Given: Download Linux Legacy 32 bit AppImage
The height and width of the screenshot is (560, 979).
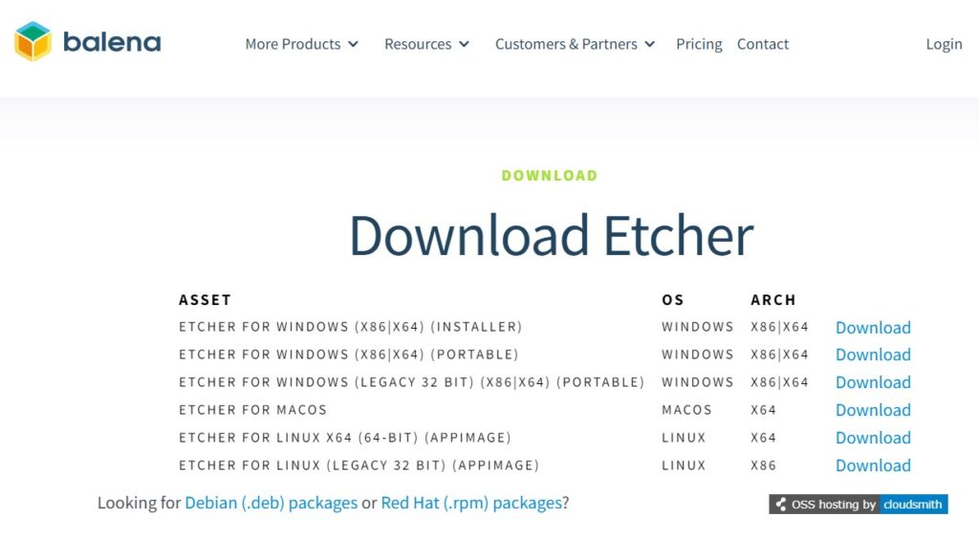Looking at the screenshot, I should click(x=872, y=465).
